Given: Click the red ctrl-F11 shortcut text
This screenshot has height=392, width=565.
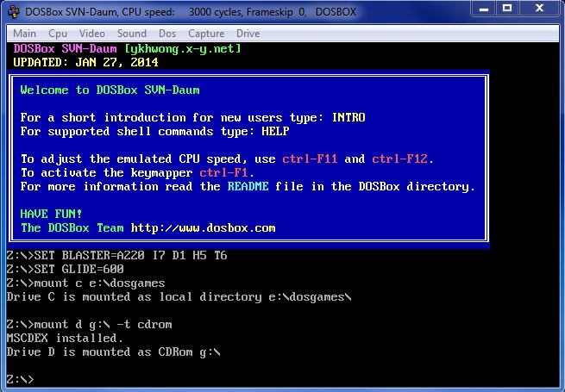Looking at the screenshot, I should click(310, 159).
